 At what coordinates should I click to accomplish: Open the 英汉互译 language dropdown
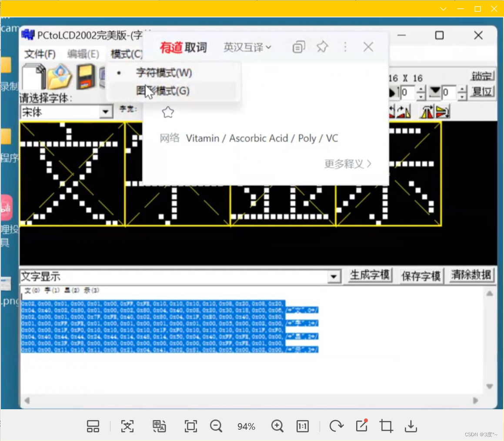click(247, 47)
